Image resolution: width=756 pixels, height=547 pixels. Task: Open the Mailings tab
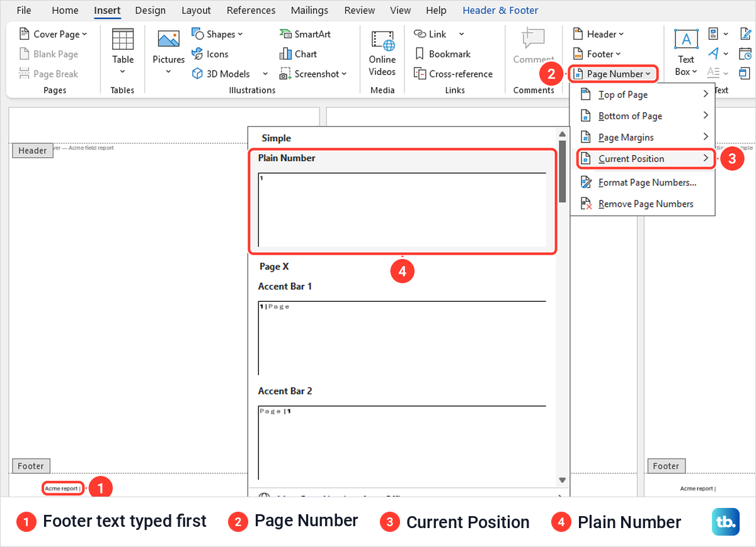coord(309,10)
